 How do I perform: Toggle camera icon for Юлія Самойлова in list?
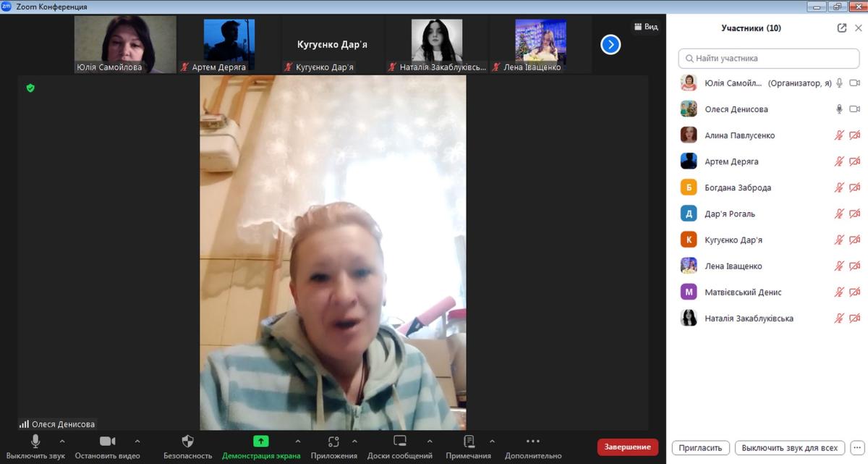click(854, 83)
